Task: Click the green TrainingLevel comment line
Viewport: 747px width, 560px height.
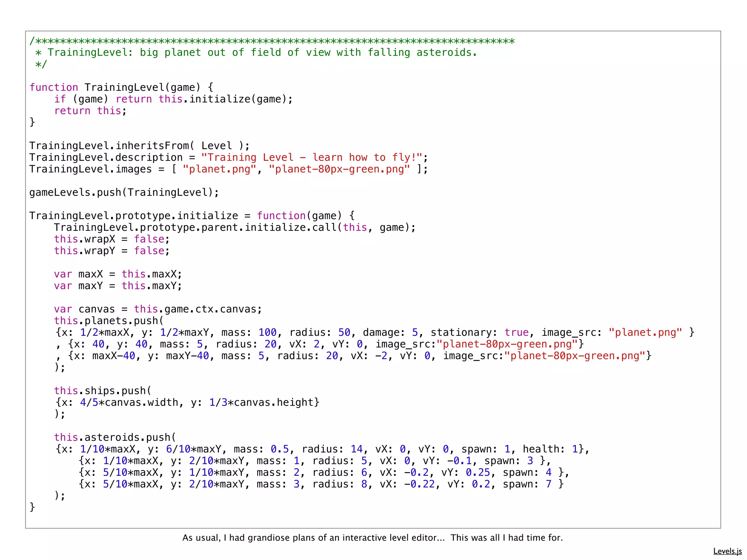Action: 255,52
